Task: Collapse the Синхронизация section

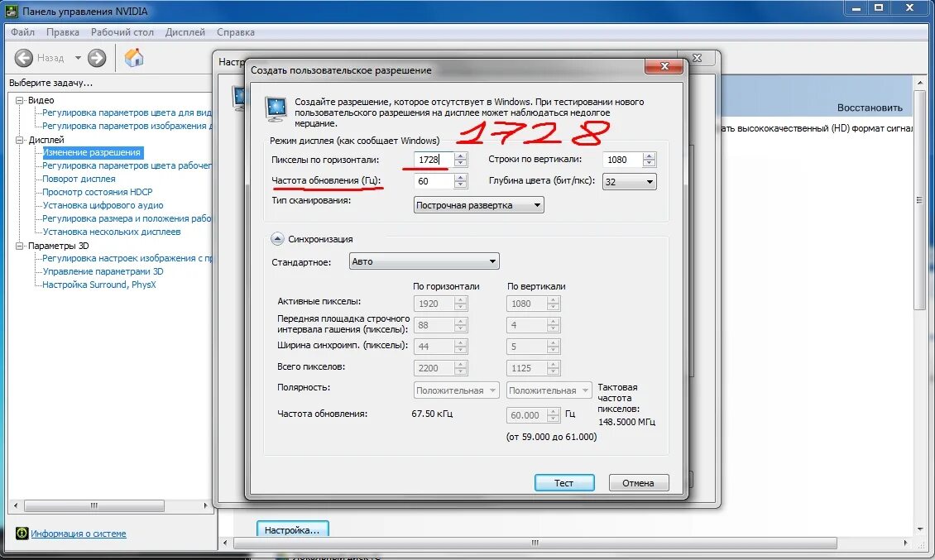Action: coord(277,238)
